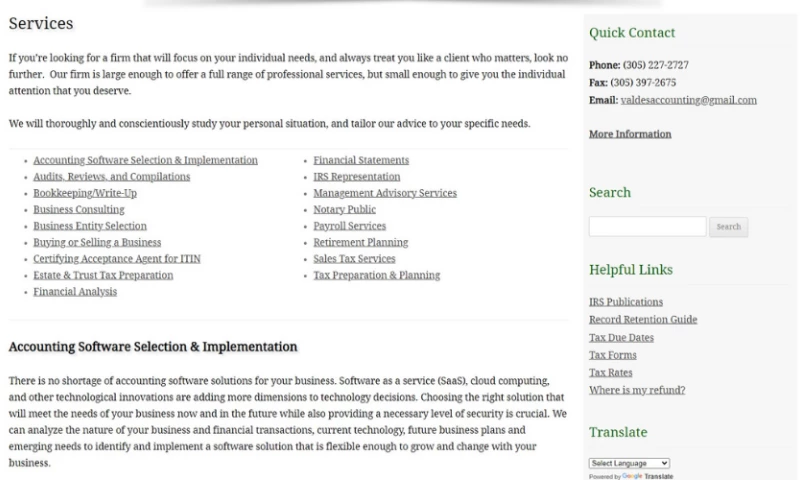Click the Record Retention Guide link
The height and width of the screenshot is (480, 800).
pos(643,320)
